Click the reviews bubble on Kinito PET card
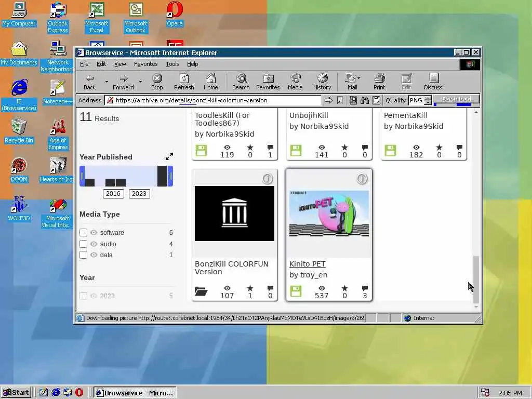The image size is (532, 399). pyautogui.click(x=365, y=288)
